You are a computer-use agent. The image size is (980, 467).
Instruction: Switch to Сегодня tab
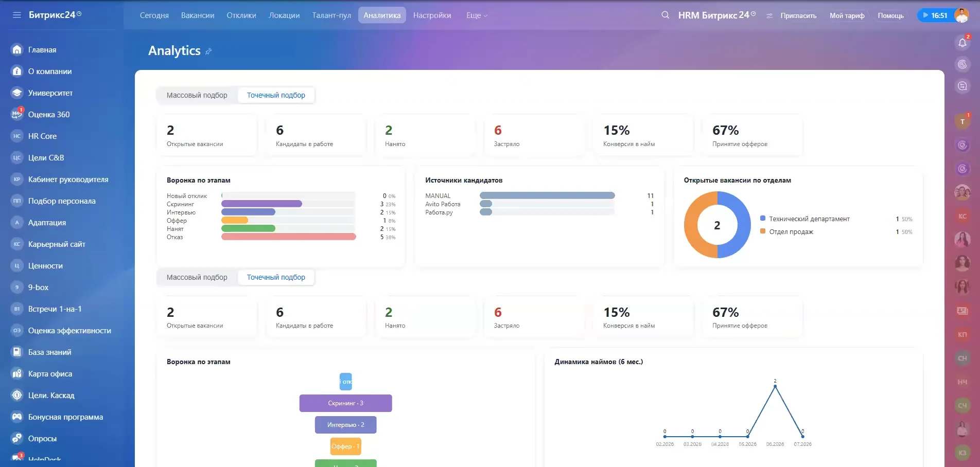154,15
